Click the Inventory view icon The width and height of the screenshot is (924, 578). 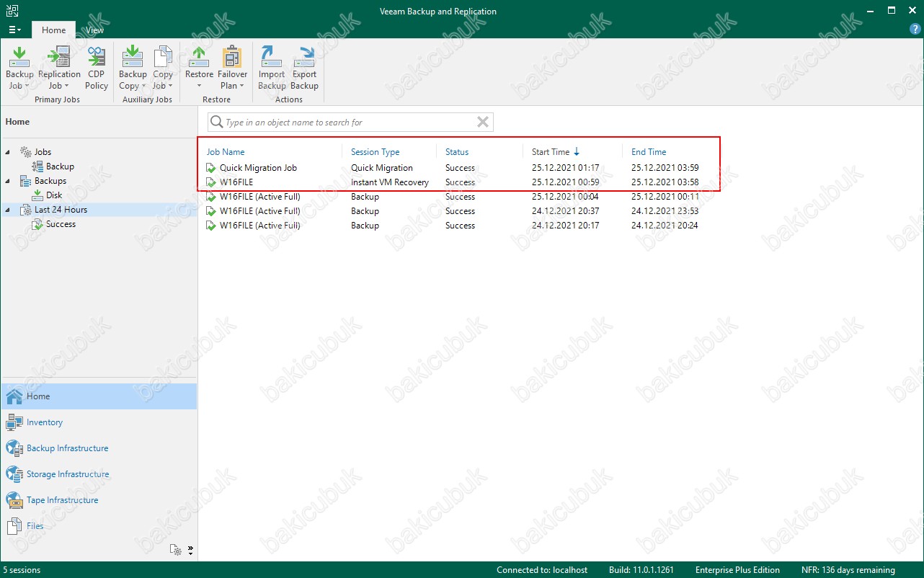14,422
